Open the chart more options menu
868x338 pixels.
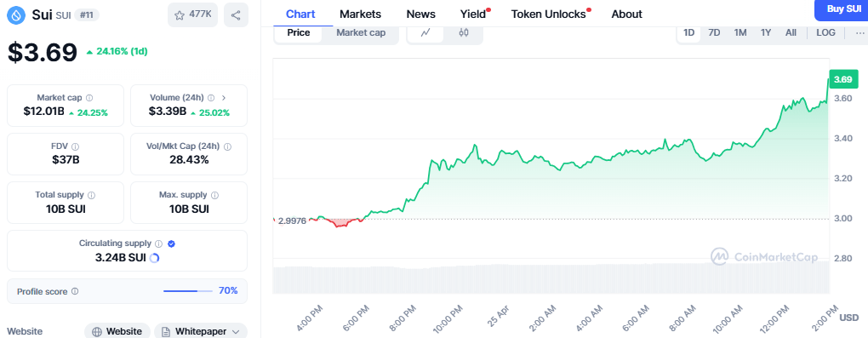pos(859,32)
